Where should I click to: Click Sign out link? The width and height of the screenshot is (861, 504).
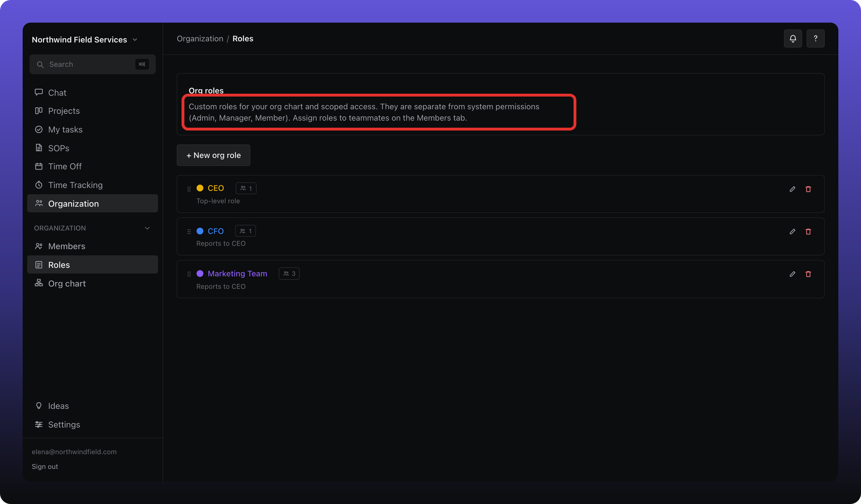[x=45, y=467]
